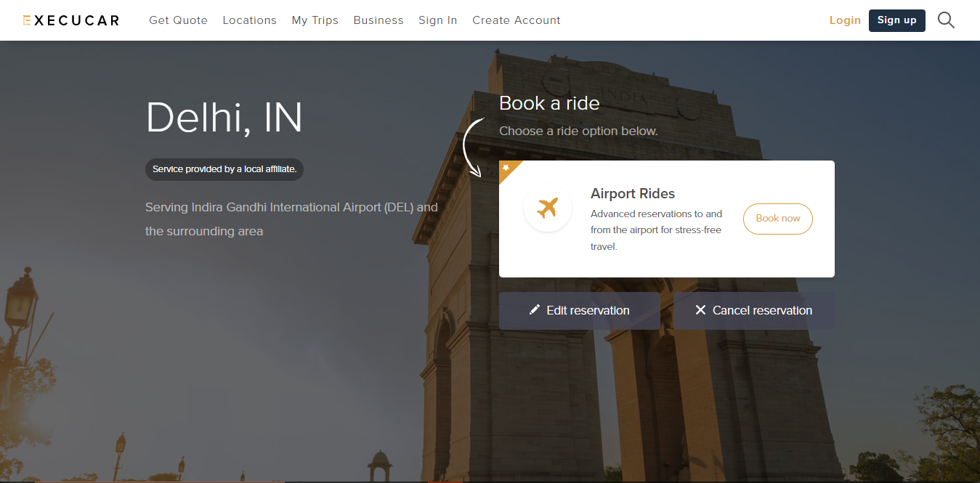The height and width of the screenshot is (483, 980).
Task: Choose Sign In from the navigation bar
Action: pyautogui.click(x=437, y=20)
